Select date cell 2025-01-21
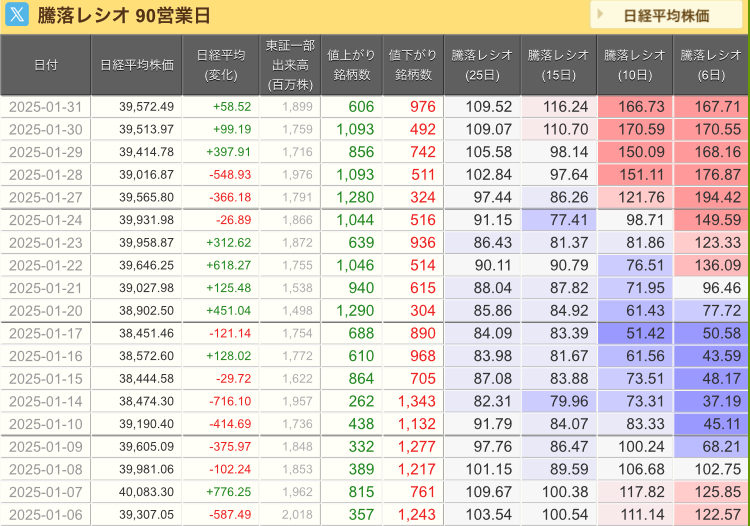750x526 pixels. [x=45, y=288]
